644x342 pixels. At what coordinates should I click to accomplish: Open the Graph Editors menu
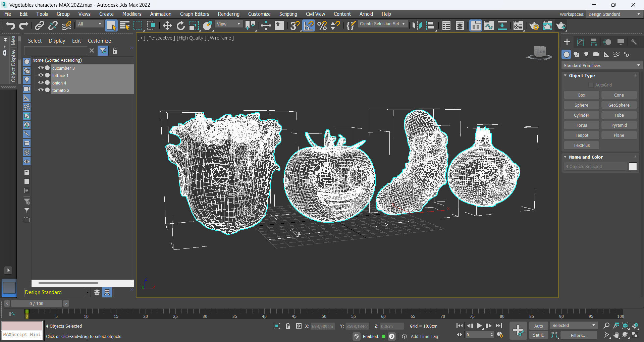coord(195,14)
